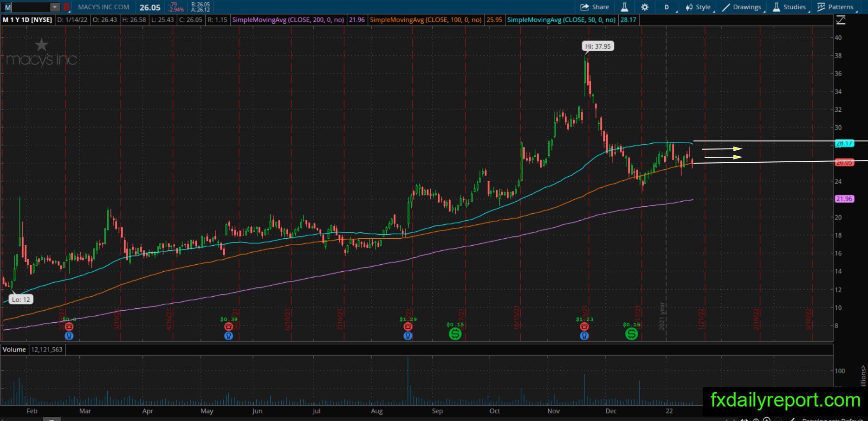Image resolution: width=868 pixels, height=421 pixels.
Task: Click the 21.96 value after the 200 SMA label
Action: click(356, 20)
